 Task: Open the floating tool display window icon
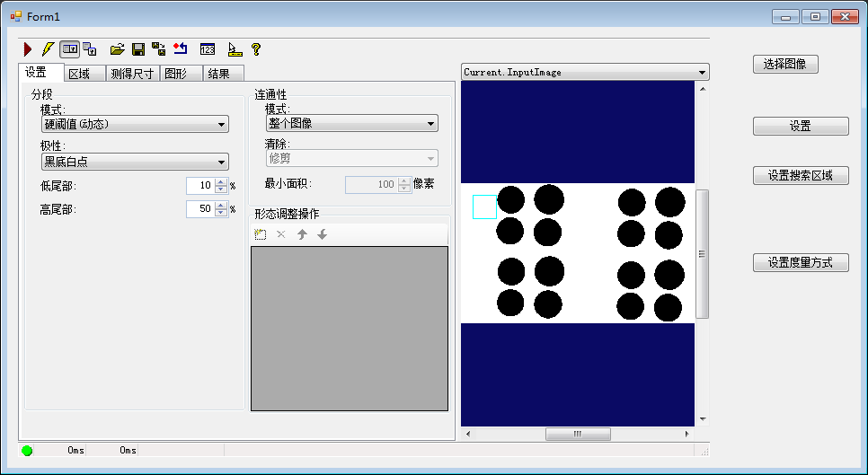point(90,49)
